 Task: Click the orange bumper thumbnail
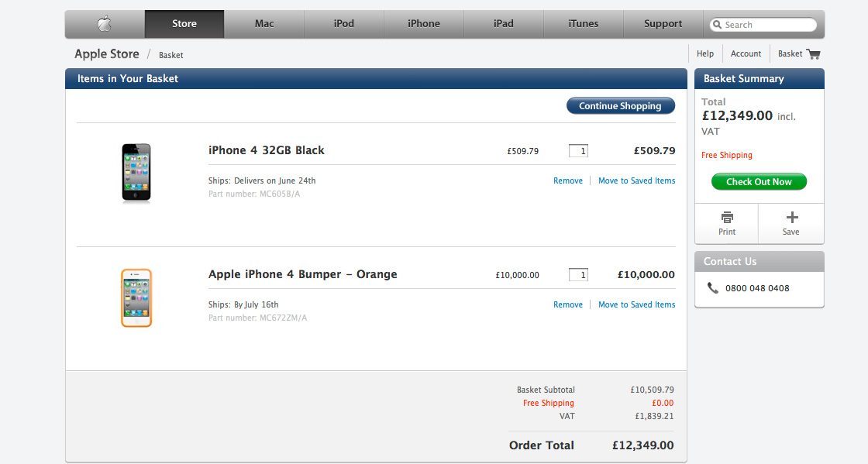[136, 298]
